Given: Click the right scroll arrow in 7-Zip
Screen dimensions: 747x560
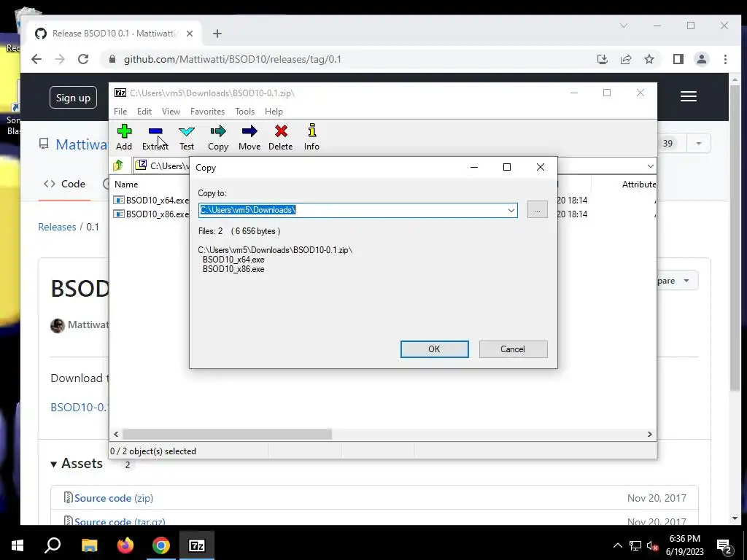Looking at the screenshot, I should click(649, 434).
